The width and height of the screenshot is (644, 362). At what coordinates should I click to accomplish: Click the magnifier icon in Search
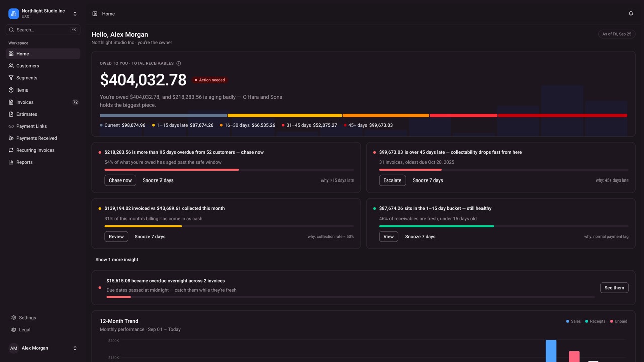coord(11,30)
